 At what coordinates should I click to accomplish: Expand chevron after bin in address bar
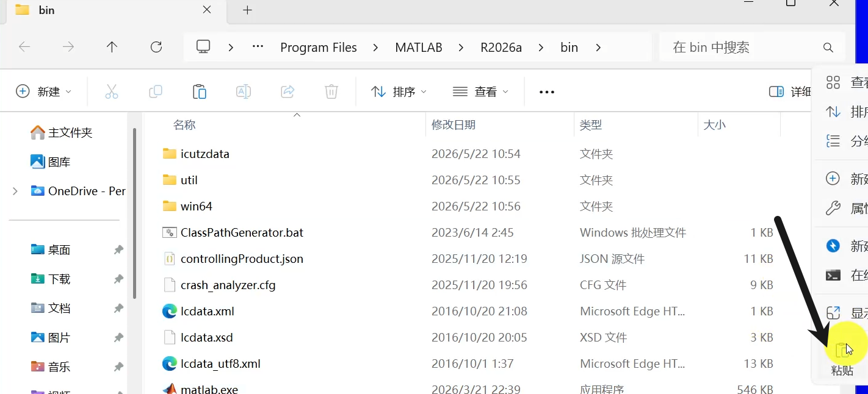point(598,48)
